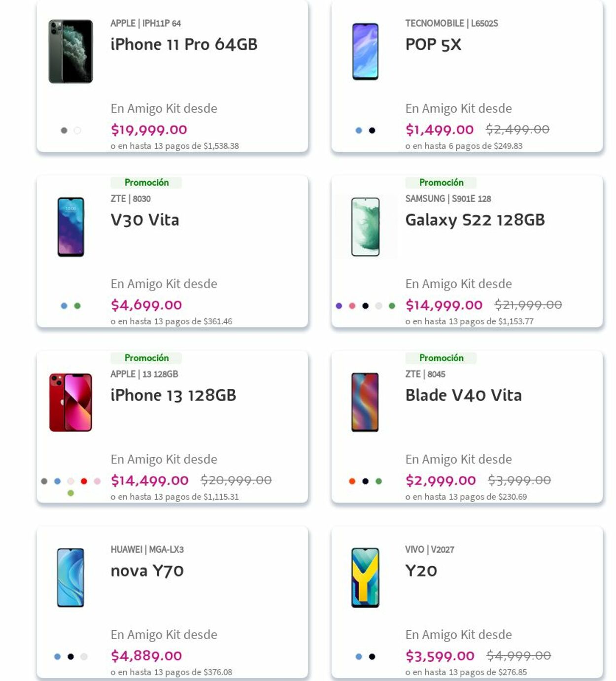616x681 pixels.
Task: Pick the blue color for Vivo Y20
Action: click(359, 657)
